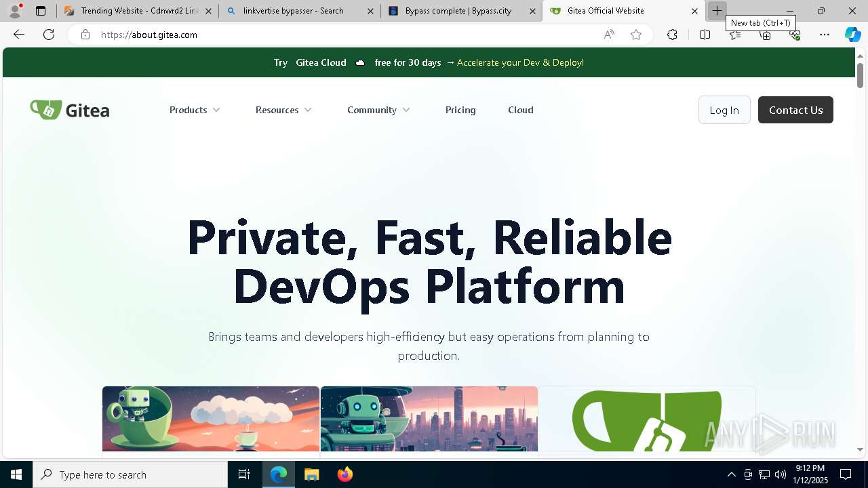Viewport: 868px width, 488px height.
Task: Expand the Community dropdown
Action: coord(378,110)
